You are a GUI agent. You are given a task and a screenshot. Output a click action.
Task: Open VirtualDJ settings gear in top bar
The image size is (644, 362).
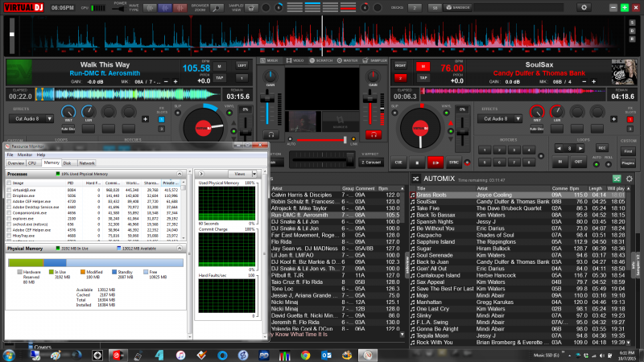pyautogui.click(x=584, y=7)
